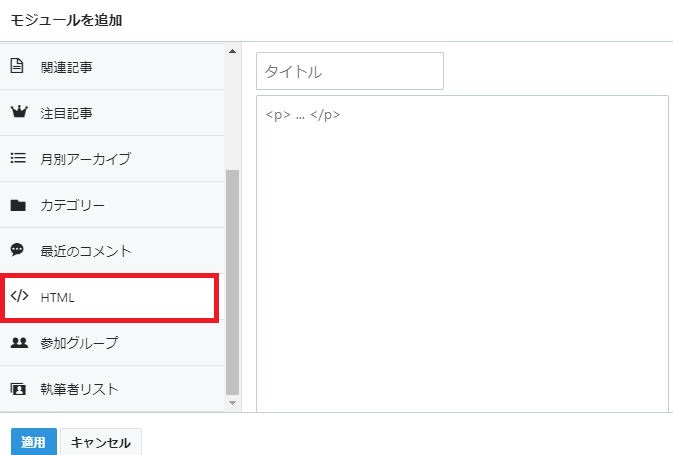
Task: Select the 執筆者リスト module
Action: tap(112, 389)
